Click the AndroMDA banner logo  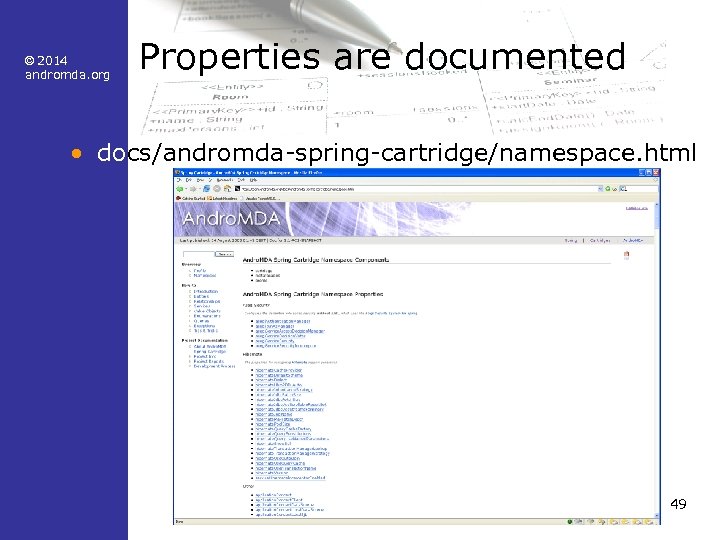(x=231, y=219)
